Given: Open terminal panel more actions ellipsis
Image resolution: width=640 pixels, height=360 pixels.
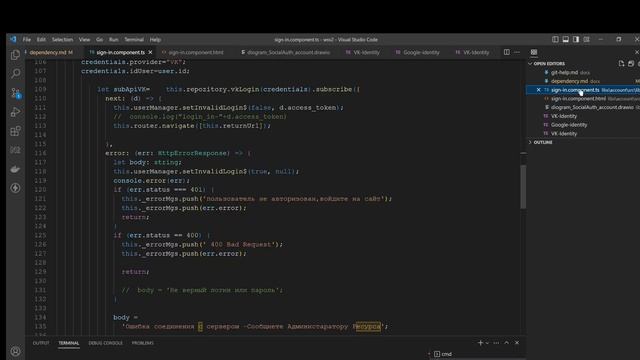Looking at the screenshot, I should pyautogui.click(x=496, y=343).
